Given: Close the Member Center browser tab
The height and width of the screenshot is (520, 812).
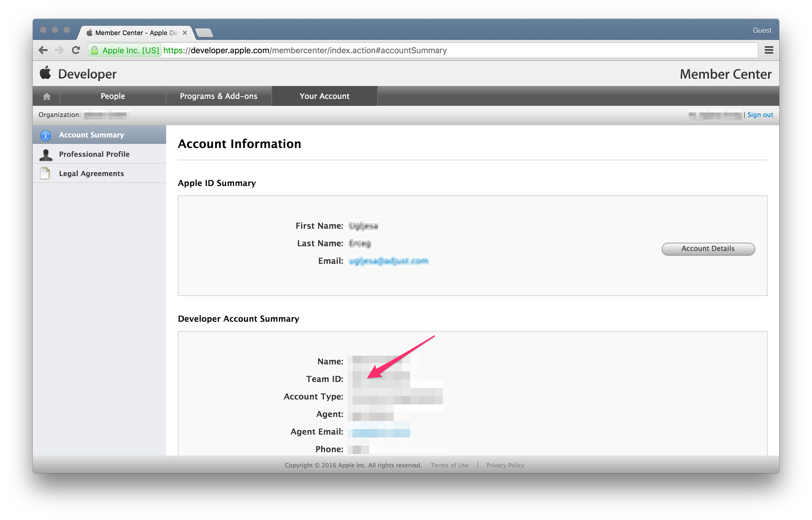Looking at the screenshot, I should click(185, 33).
